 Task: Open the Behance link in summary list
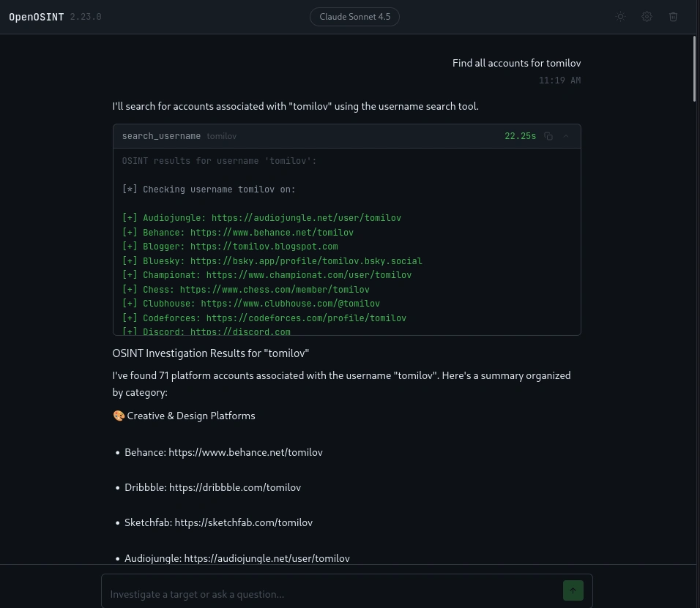click(x=245, y=452)
